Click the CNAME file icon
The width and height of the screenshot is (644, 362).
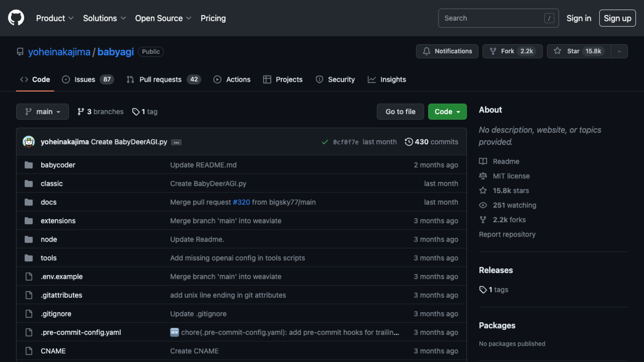click(x=29, y=351)
